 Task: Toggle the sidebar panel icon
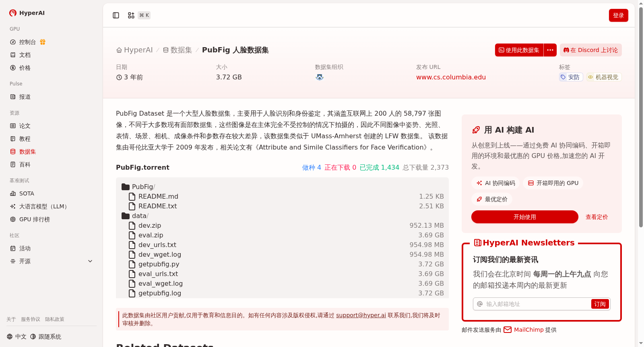pyautogui.click(x=116, y=15)
